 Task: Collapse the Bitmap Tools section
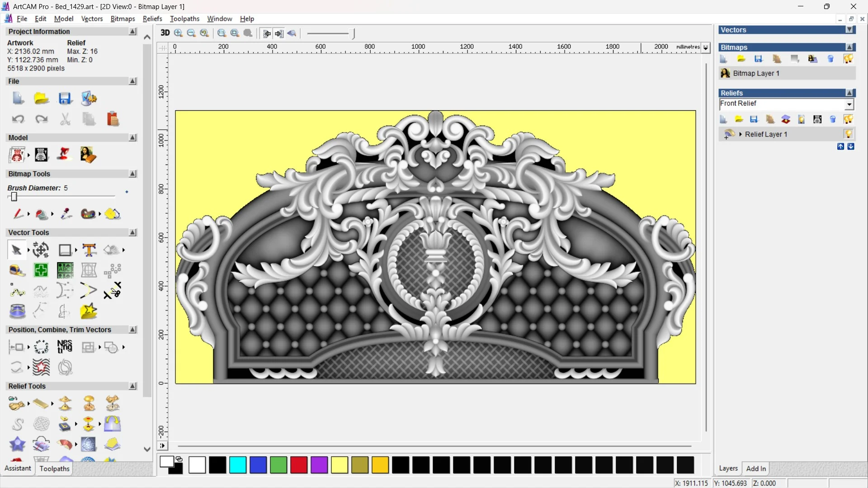pos(132,174)
